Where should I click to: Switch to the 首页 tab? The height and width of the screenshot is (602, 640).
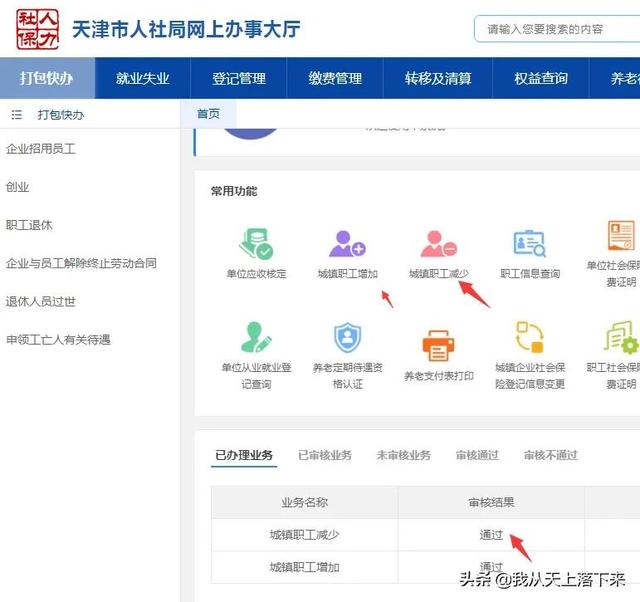(x=209, y=114)
